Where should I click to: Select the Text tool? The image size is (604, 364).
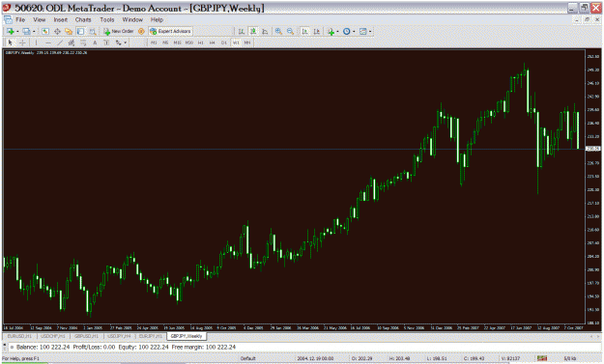[95, 42]
